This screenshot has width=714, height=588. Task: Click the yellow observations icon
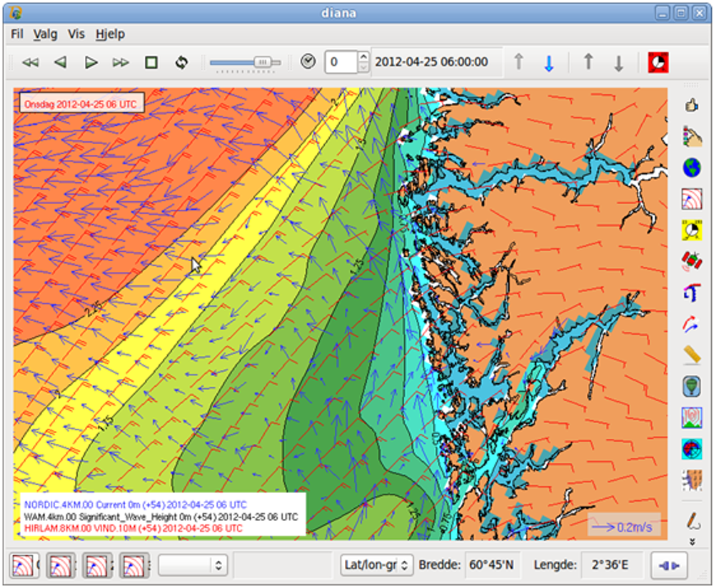691,230
